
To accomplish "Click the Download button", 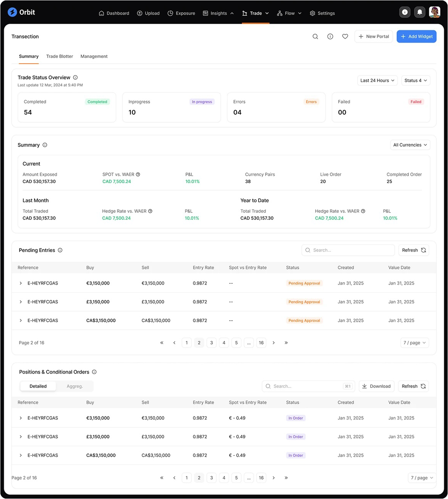I will (x=376, y=386).
